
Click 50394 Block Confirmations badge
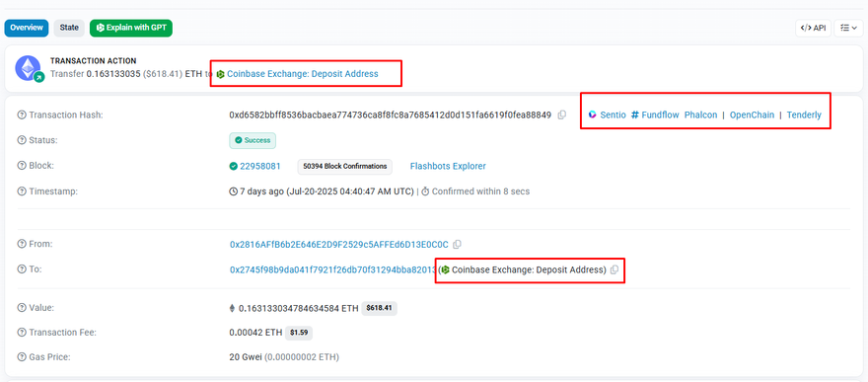pos(345,166)
